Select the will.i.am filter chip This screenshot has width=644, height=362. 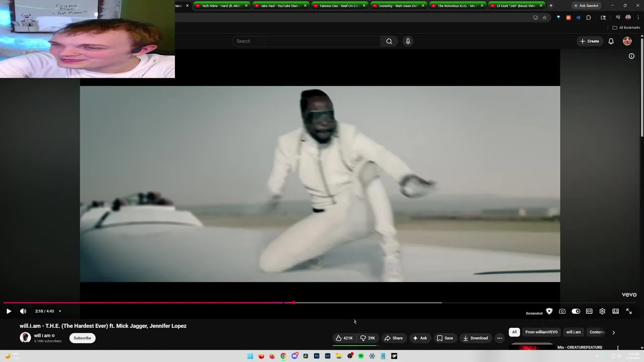tap(574, 332)
